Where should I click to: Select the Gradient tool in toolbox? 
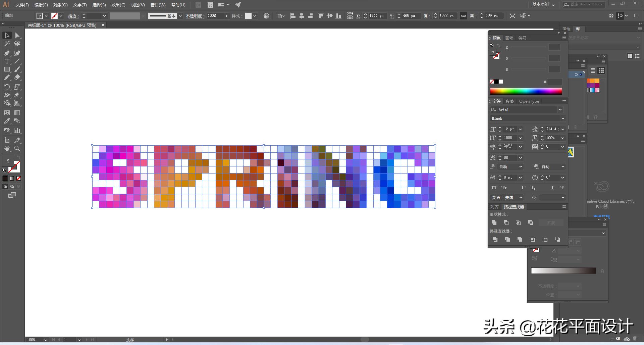point(17,113)
